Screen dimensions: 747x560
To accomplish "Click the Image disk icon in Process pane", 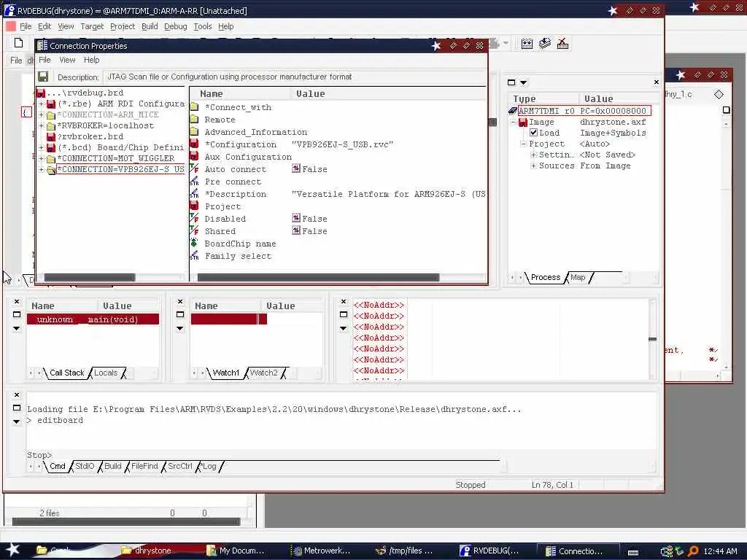I will point(522,122).
